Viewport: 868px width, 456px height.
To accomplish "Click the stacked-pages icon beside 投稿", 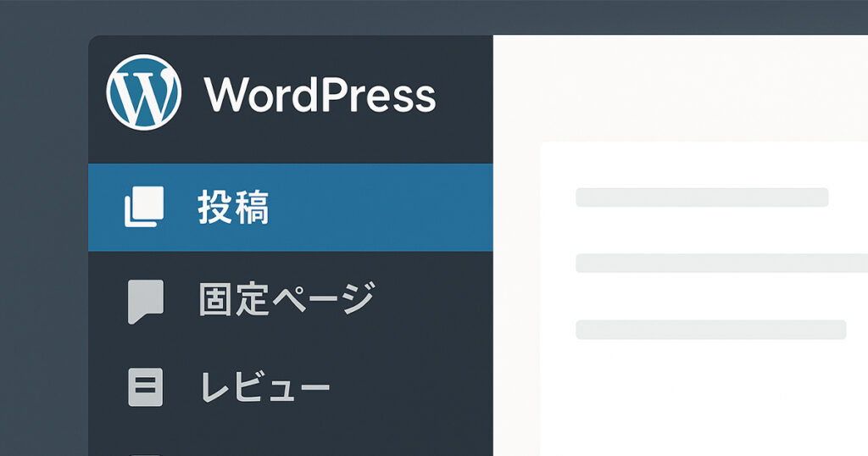I will tap(143, 208).
